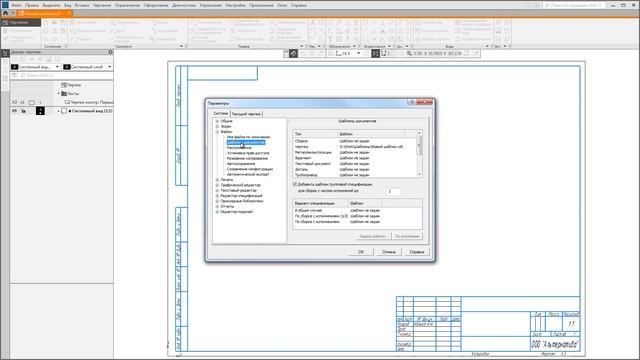Click the magnifier zoom icon on canvas toolbar
Screen dimensions: 640x360
(x=409, y=53)
